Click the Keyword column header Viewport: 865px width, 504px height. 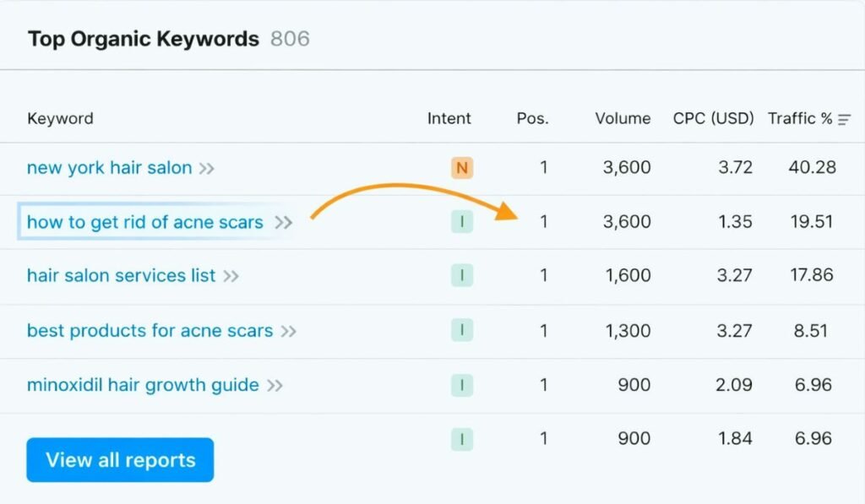coord(60,119)
